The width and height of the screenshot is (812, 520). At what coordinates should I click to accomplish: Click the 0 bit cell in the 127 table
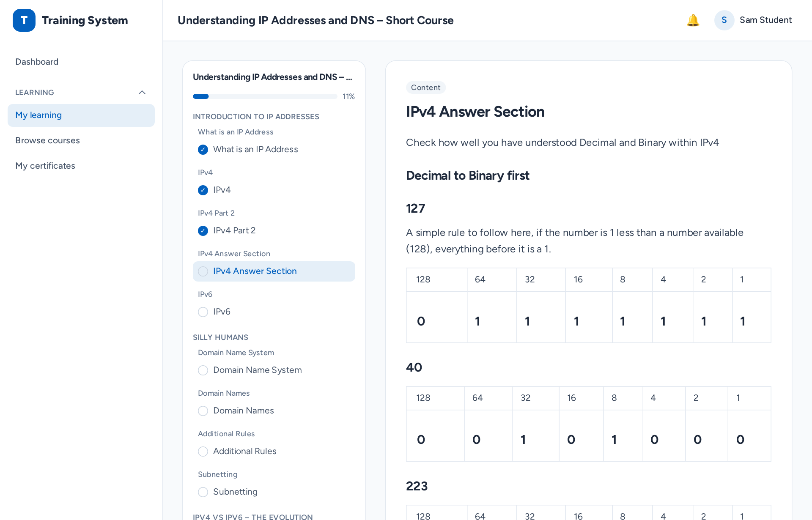point(436,317)
